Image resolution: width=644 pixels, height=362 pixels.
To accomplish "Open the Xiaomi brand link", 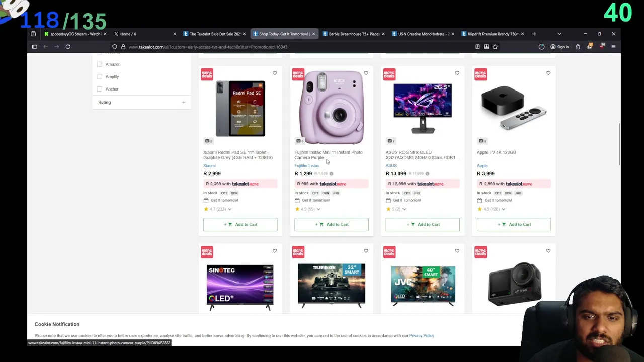I will [x=209, y=166].
